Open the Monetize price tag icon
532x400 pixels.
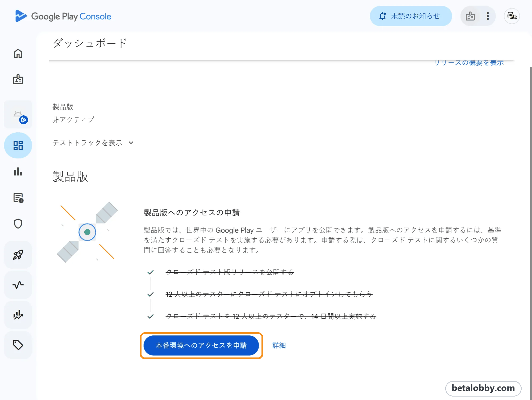[18, 345]
